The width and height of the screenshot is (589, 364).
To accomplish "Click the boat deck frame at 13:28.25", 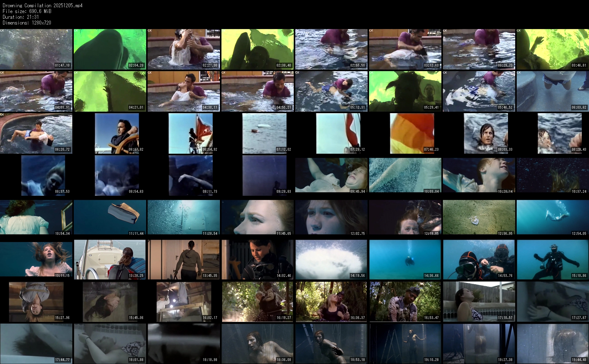I will pyautogui.click(x=110, y=259).
